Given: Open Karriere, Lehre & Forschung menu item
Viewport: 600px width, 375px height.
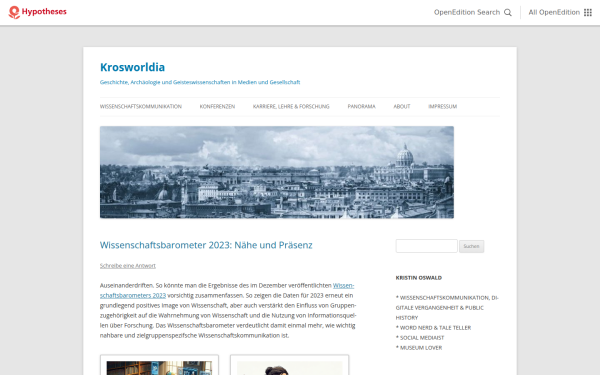Looking at the screenshot, I should 291,106.
